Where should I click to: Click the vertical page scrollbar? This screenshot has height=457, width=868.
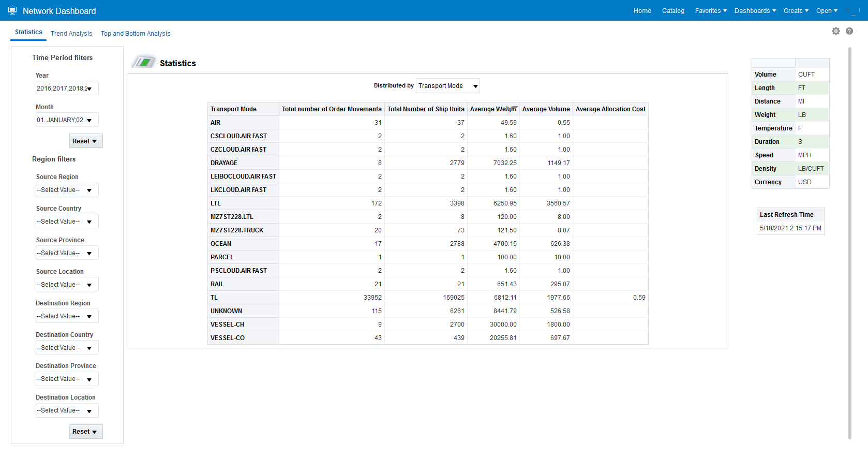coord(849,243)
